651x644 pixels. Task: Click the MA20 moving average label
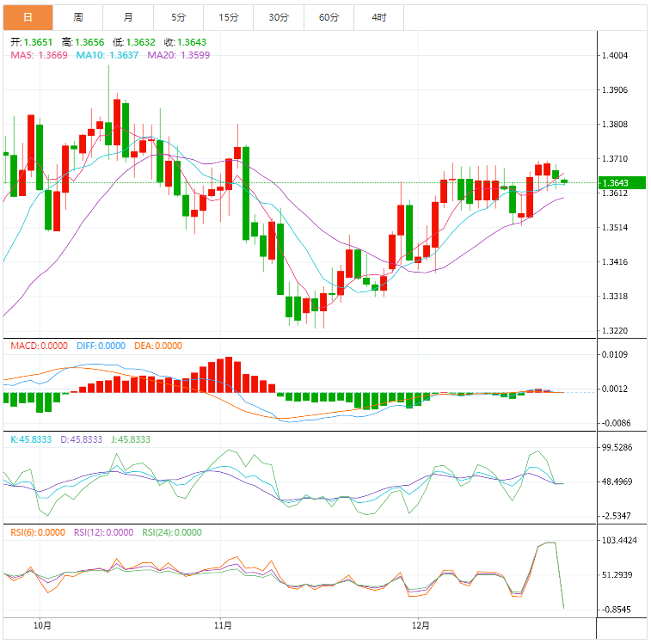[178, 55]
